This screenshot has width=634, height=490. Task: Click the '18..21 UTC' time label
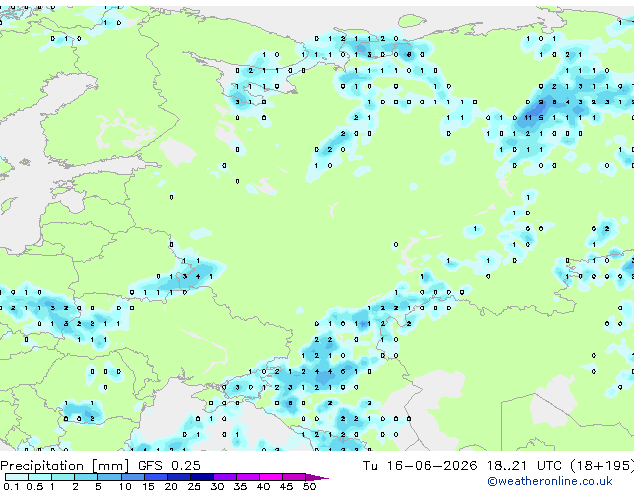point(524,466)
